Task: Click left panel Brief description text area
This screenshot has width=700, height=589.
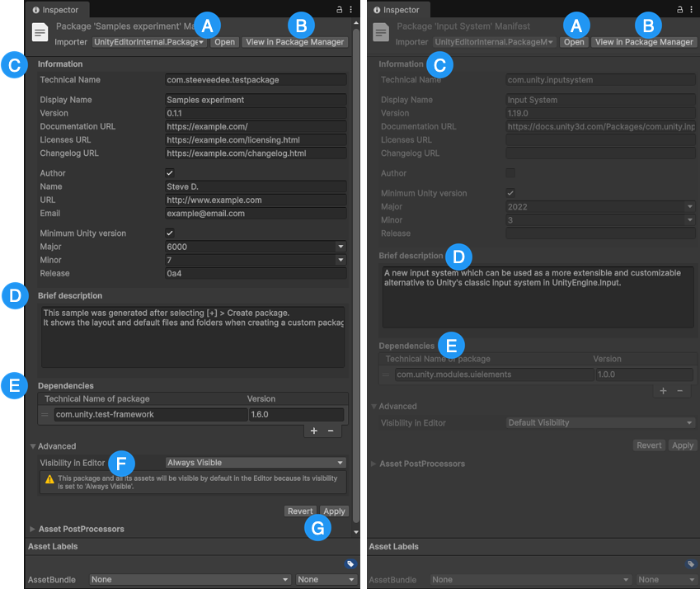Action: 193,337
